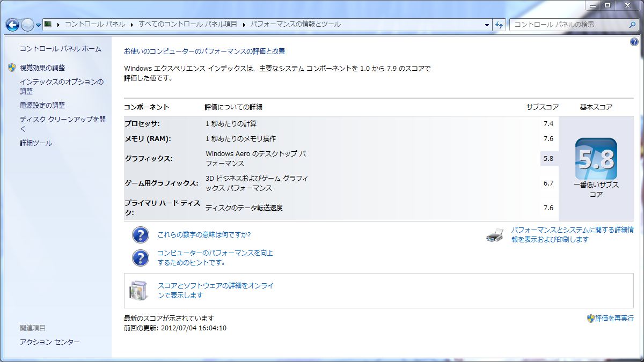Click the 前回の更新: 2012/07/04 16:04:10 timestamp
The image size is (644, 362).
(x=175, y=328)
